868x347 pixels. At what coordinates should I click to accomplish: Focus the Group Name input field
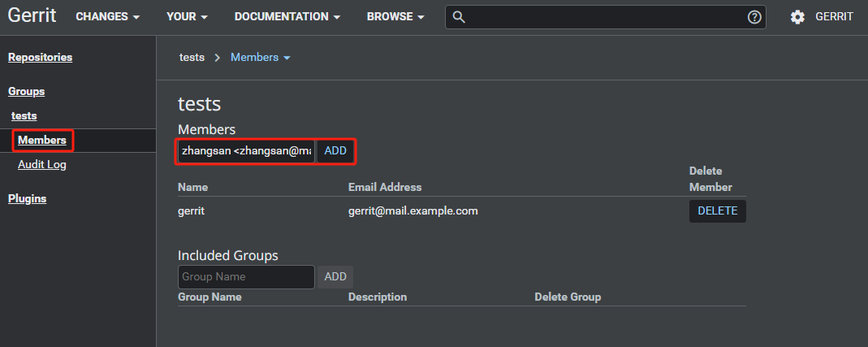click(245, 277)
